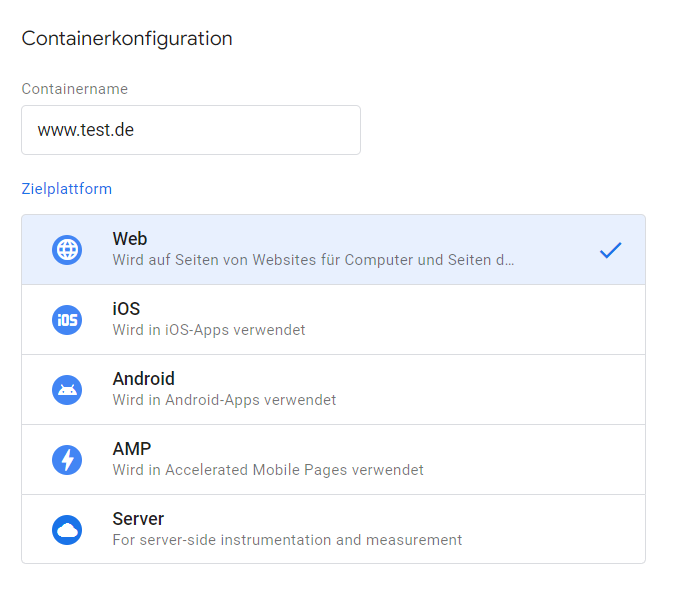
Task: Click "Wird in iOS-Apps verwendet" description
Action: [x=208, y=330]
